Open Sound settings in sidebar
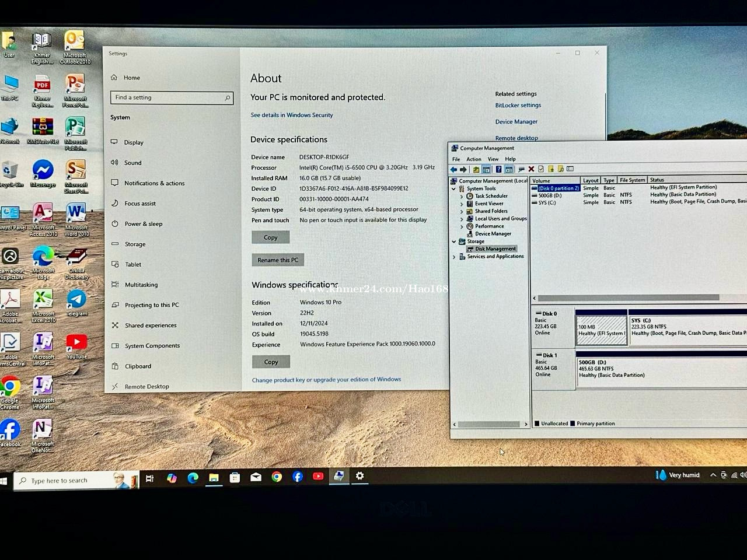The height and width of the screenshot is (560, 747). (132, 163)
